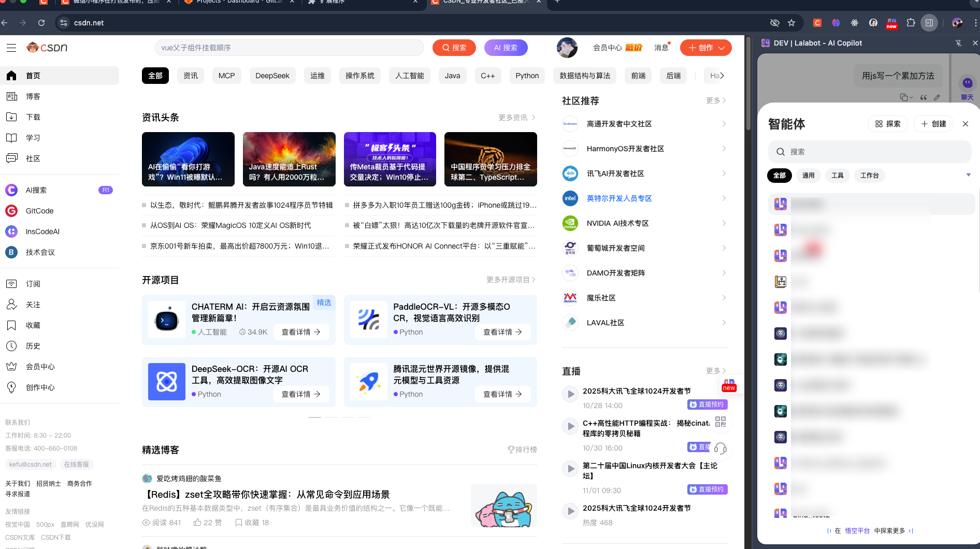Click the 技术会议 icon in the sidebar

point(11,252)
